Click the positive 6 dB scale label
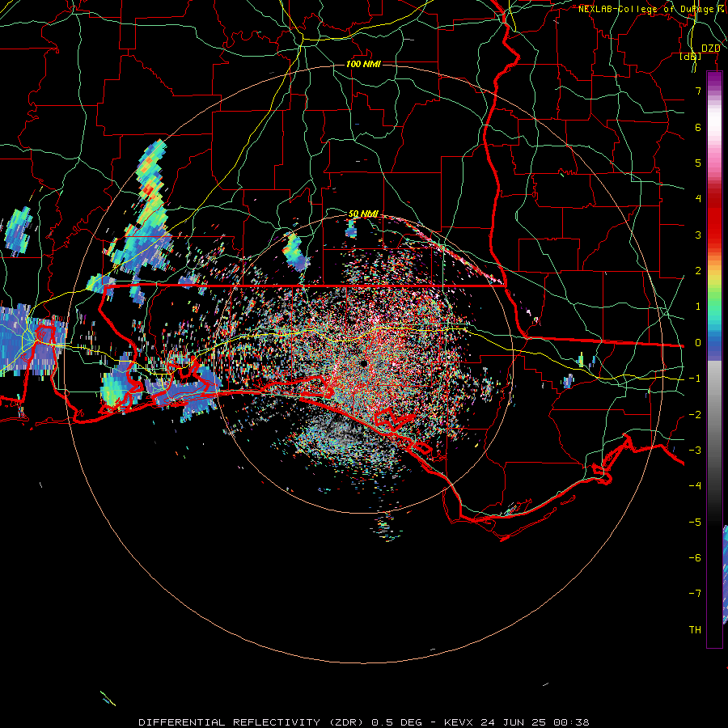728x728 pixels. 698,127
